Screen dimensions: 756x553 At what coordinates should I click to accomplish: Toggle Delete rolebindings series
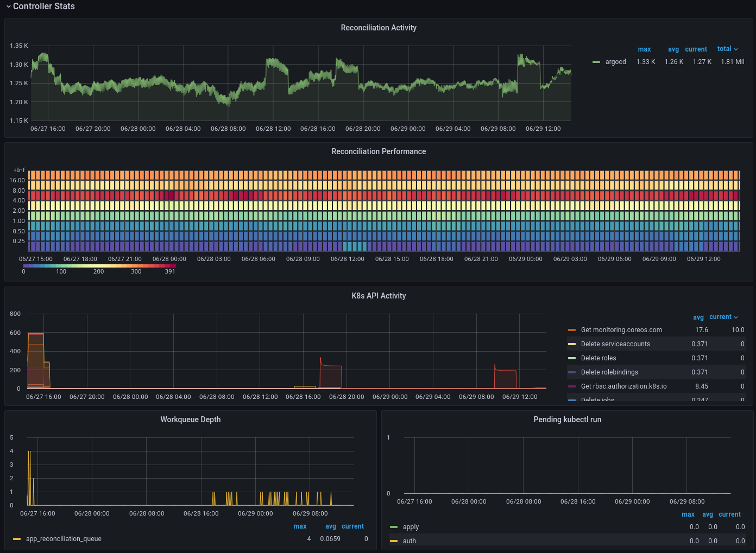(x=609, y=372)
